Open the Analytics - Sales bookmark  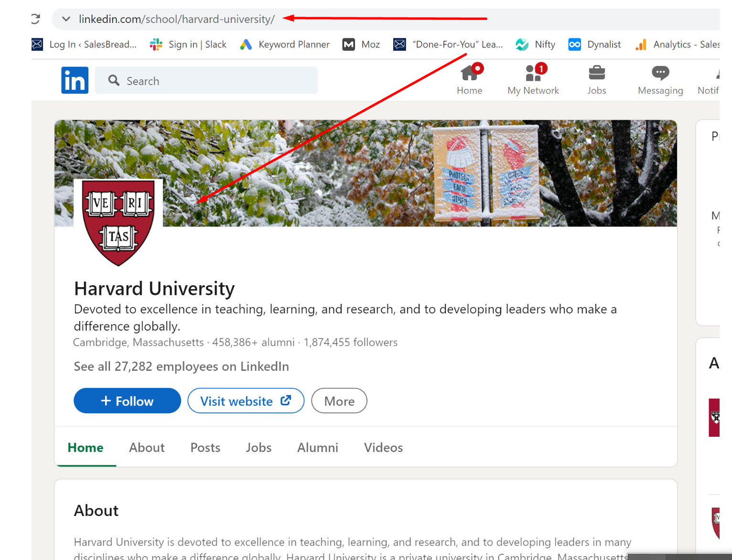click(x=678, y=44)
